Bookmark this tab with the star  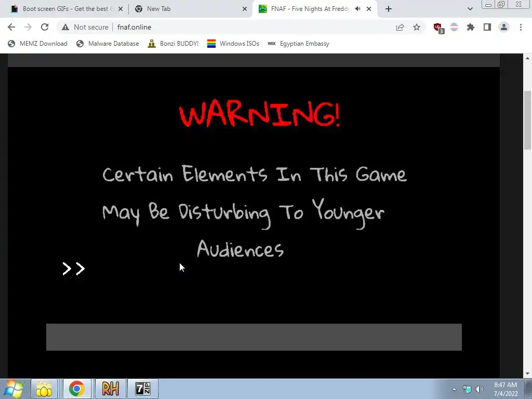(x=417, y=27)
